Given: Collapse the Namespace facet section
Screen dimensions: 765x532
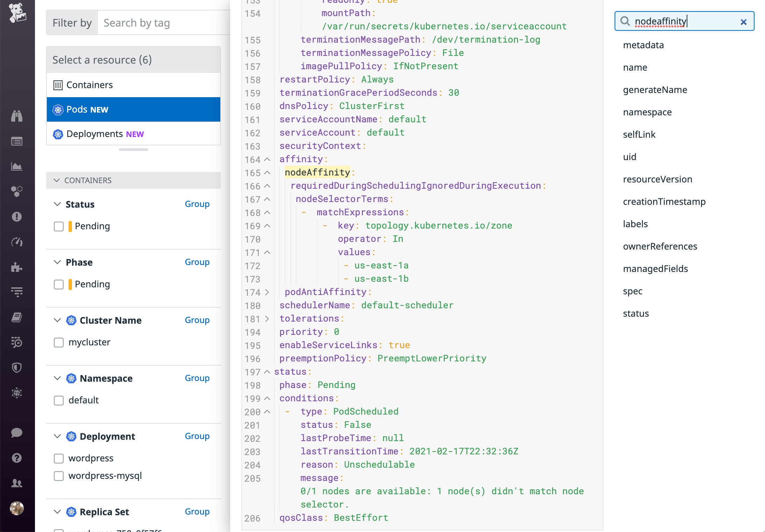Looking at the screenshot, I should point(57,378).
